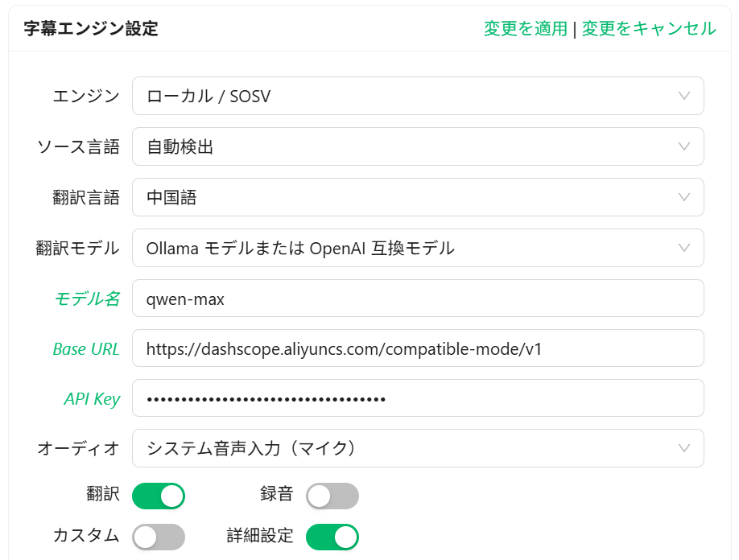Click the green API Key label text
The image size is (739, 560).
click(x=92, y=399)
